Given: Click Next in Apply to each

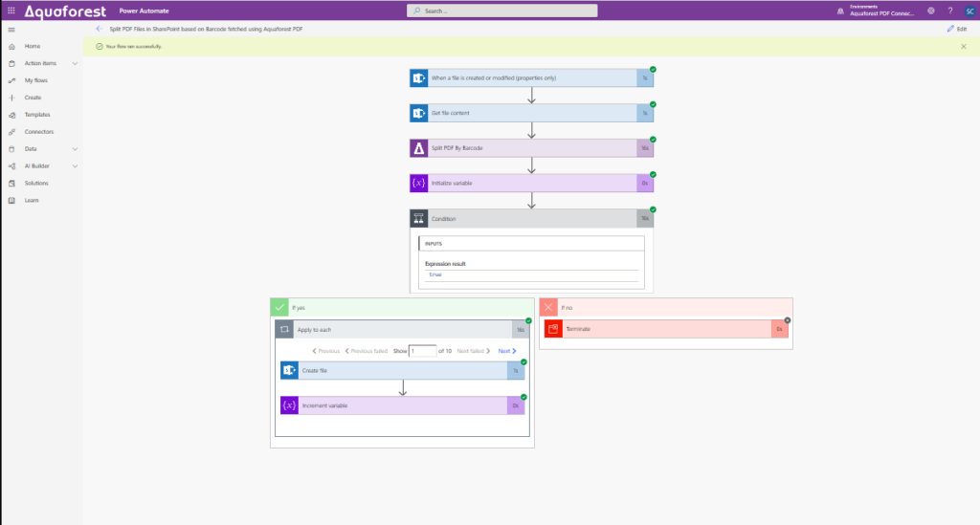Looking at the screenshot, I should point(506,351).
